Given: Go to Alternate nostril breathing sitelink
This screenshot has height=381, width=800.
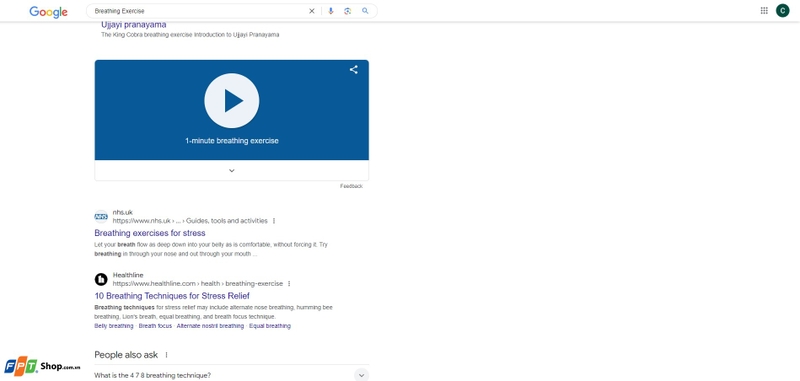Looking at the screenshot, I should tap(210, 326).
